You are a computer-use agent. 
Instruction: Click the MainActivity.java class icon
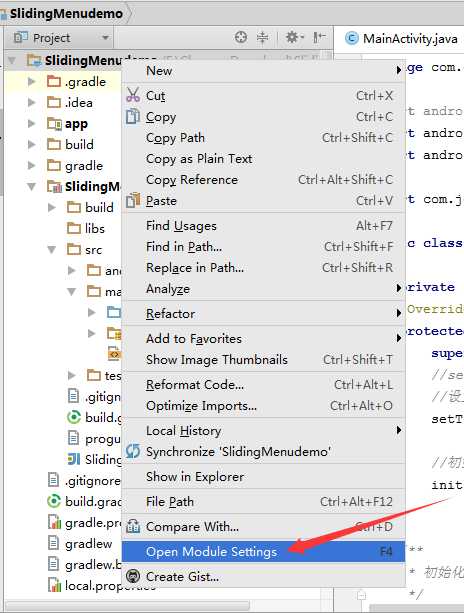pyautogui.click(x=351, y=38)
